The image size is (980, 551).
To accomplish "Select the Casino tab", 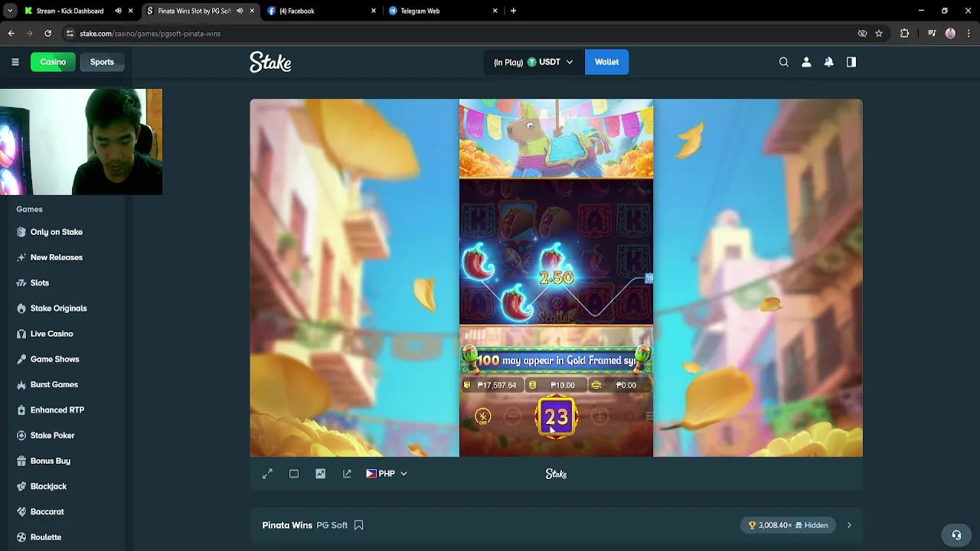I will click(53, 62).
